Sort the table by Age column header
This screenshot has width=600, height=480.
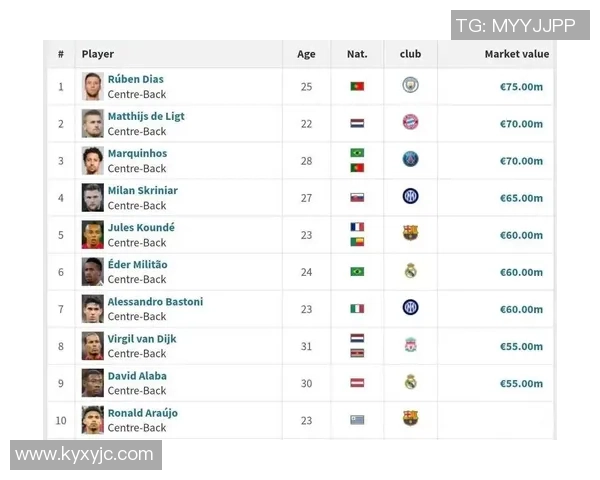point(306,54)
